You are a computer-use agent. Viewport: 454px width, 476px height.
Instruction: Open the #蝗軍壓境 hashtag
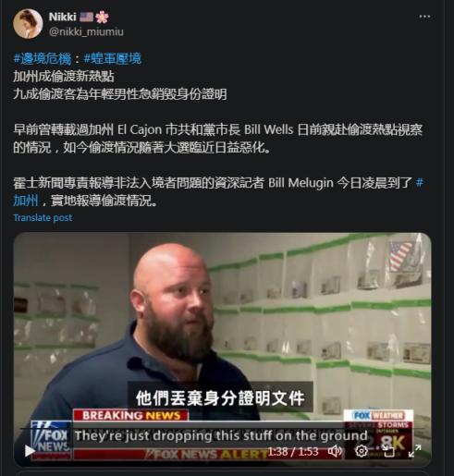point(113,58)
